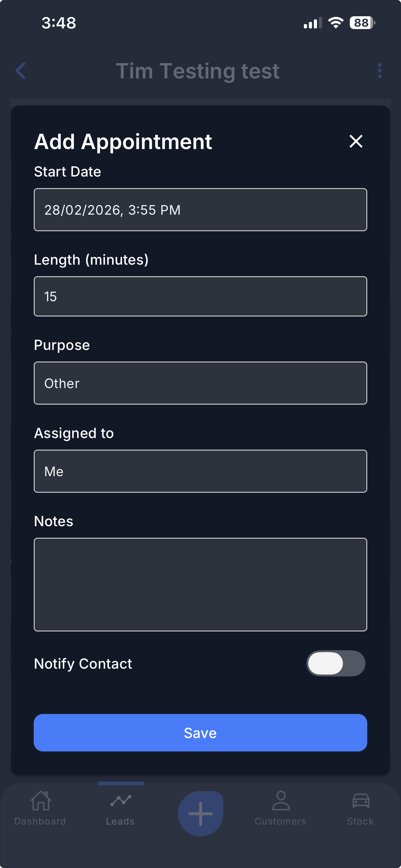Open the three-dot options menu

click(379, 71)
